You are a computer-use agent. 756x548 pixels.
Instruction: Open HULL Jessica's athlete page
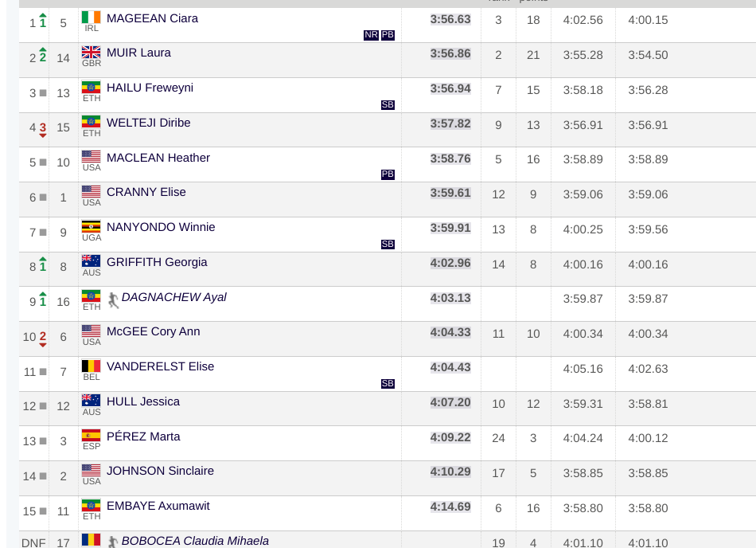coord(143,401)
